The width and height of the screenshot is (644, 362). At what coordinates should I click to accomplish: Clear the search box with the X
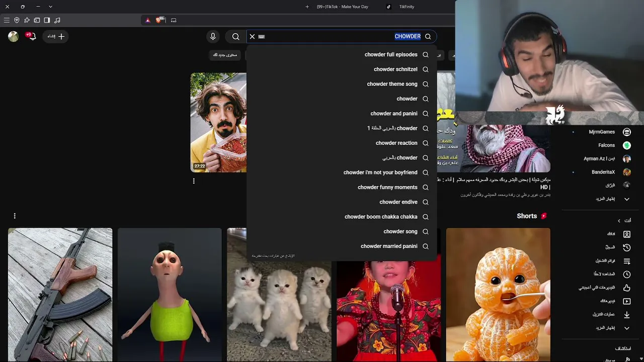pos(252,36)
